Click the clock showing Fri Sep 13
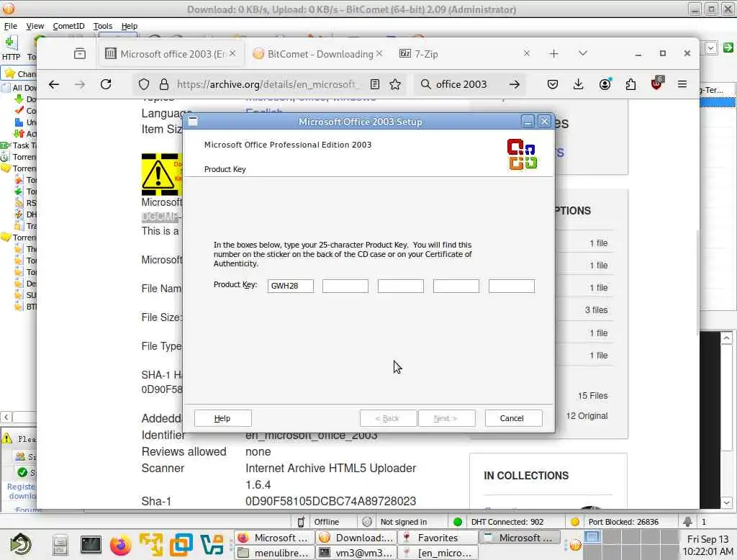The width and height of the screenshot is (737, 560). click(x=707, y=545)
